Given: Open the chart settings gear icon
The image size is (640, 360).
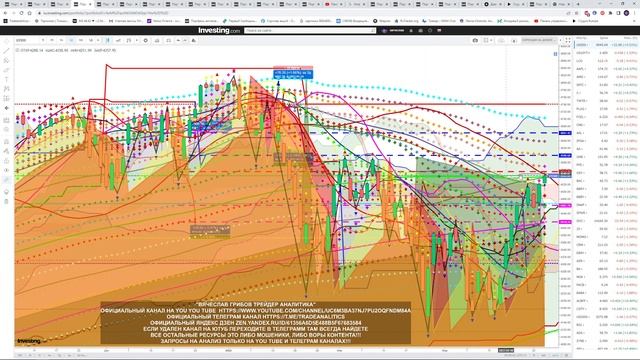Looking at the screenshot, I should tap(146, 40).
